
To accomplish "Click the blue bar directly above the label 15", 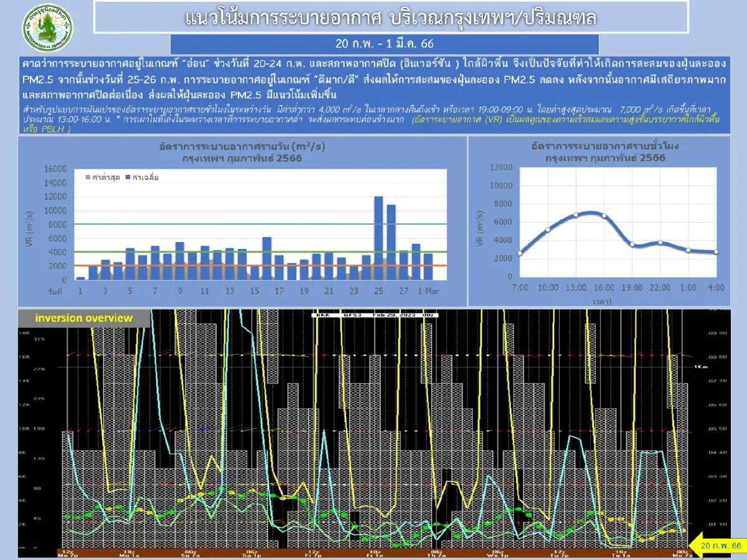I will (254, 273).
